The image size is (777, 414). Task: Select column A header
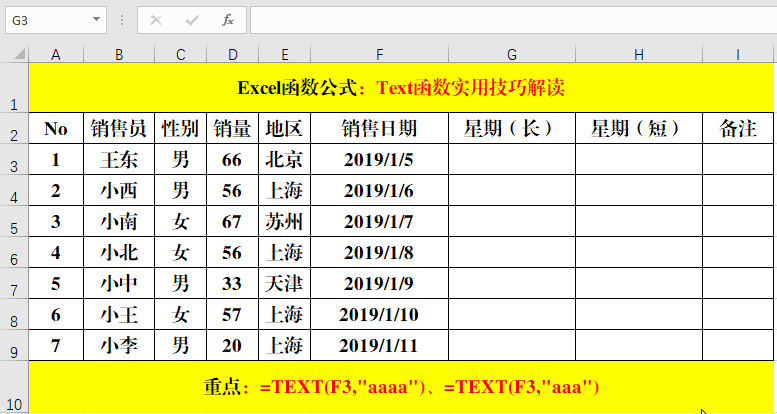[56, 54]
